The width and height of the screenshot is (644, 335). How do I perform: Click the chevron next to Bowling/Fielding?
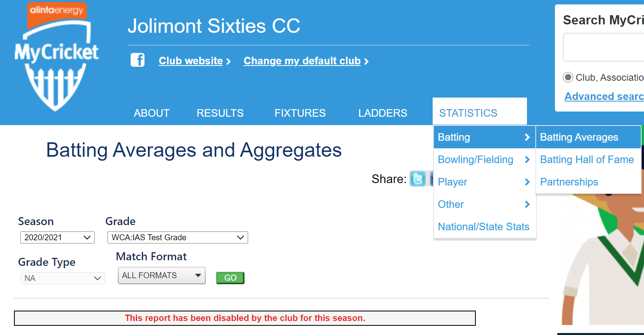click(527, 160)
